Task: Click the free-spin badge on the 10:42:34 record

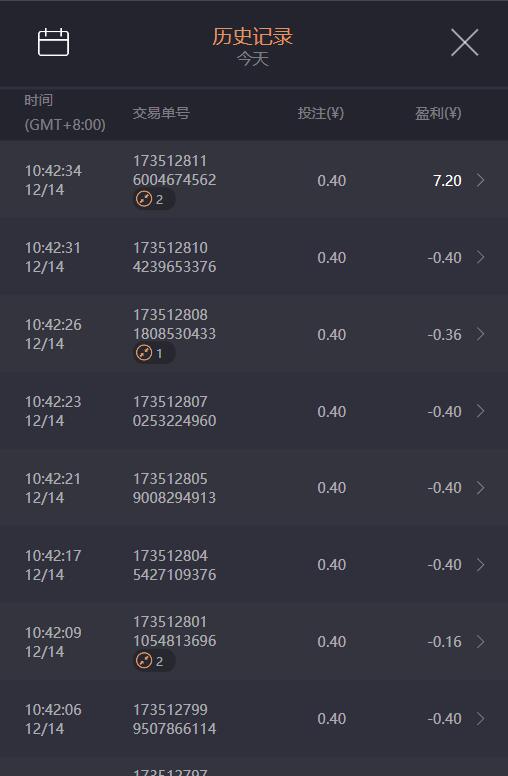Action: pos(153,199)
